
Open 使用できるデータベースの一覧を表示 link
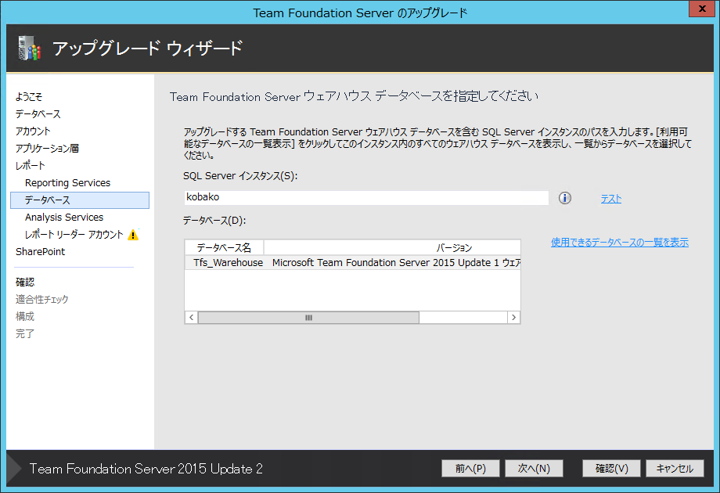[619, 242]
